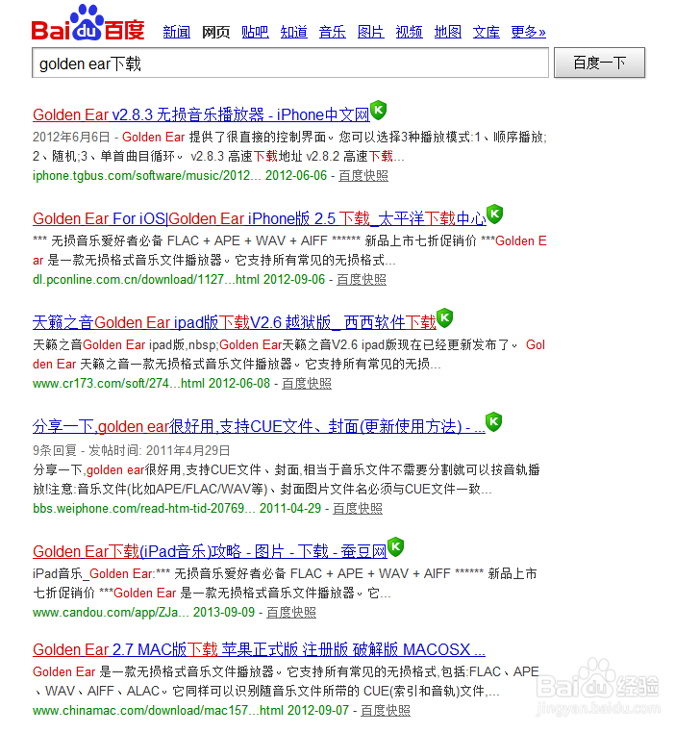This screenshot has height=733, width=700.
Task: Open the 知道 tab
Action: pos(294,32)
